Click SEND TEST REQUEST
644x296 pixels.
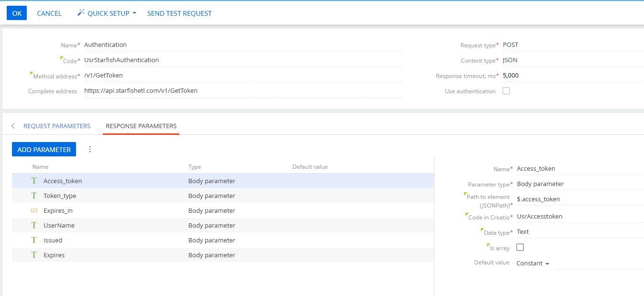pos(179,13)
